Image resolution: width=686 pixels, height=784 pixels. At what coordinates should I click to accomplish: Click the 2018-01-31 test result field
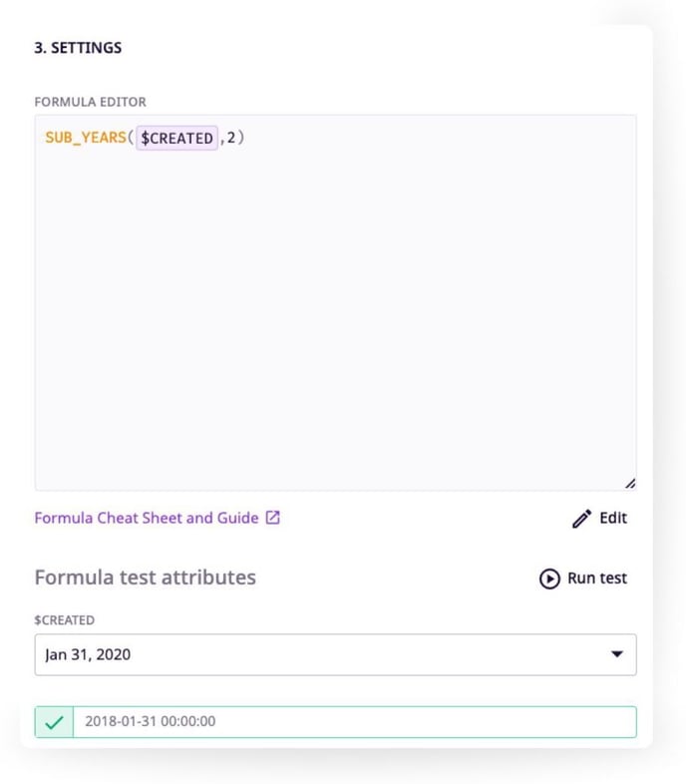(354, 721)
